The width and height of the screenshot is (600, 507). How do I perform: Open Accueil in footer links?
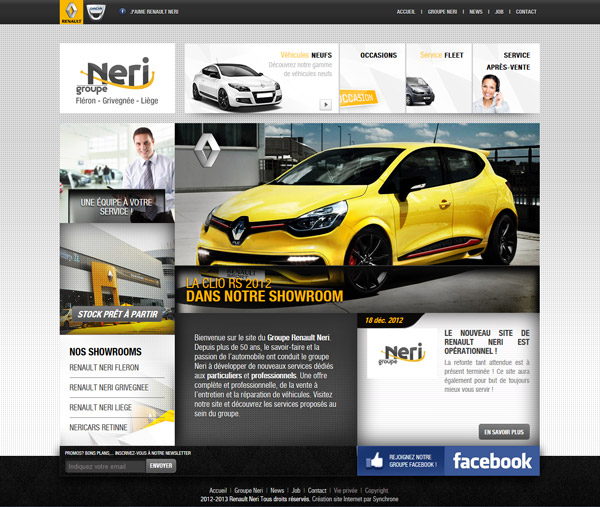point(218,491)
